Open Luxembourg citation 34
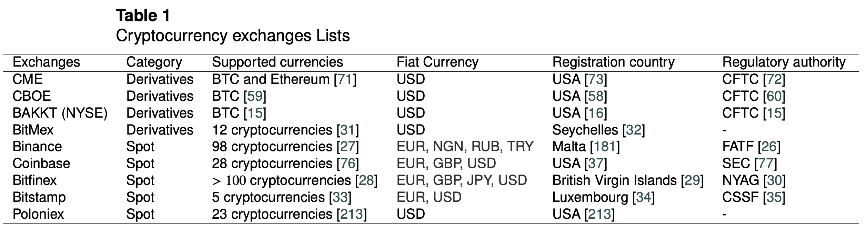Viewport: 868px width, 238px height. point(643,198)
